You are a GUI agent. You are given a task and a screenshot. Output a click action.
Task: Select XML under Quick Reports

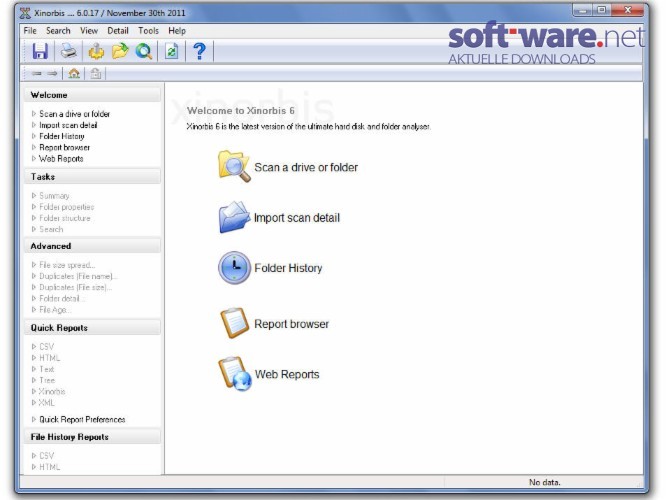[46, 403]
